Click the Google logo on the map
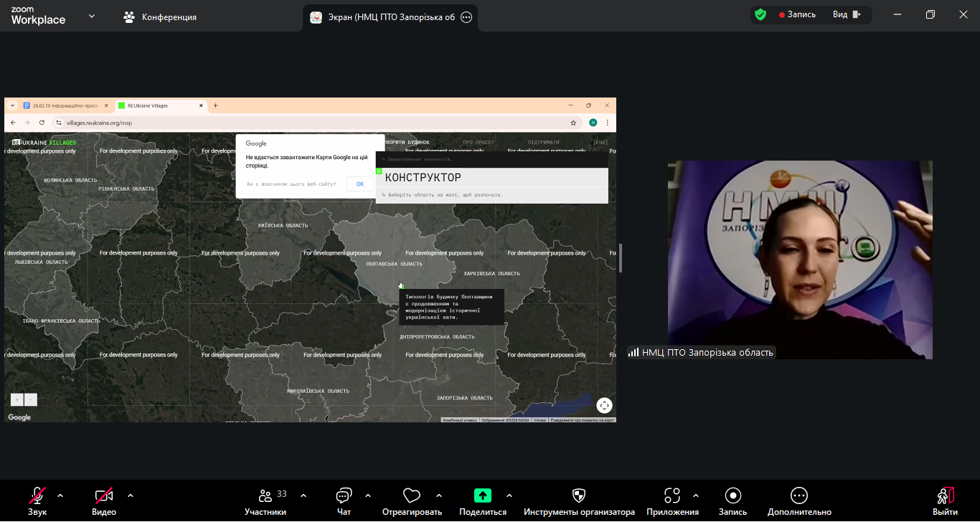The width and height of the screenshot is (980, 522). (19, 417)
